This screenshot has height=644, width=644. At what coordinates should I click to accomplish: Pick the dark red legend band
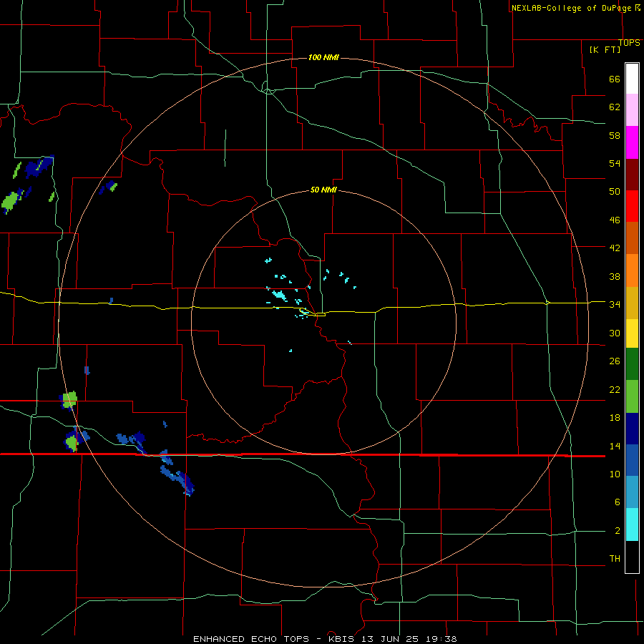pos(632,175)
